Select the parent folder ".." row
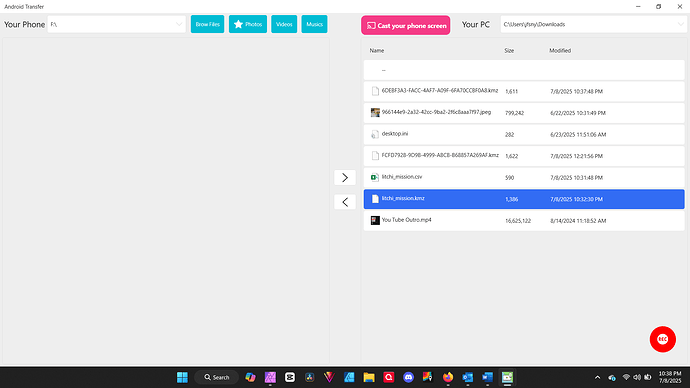This screenshot has height=388, width=690. 524,70
